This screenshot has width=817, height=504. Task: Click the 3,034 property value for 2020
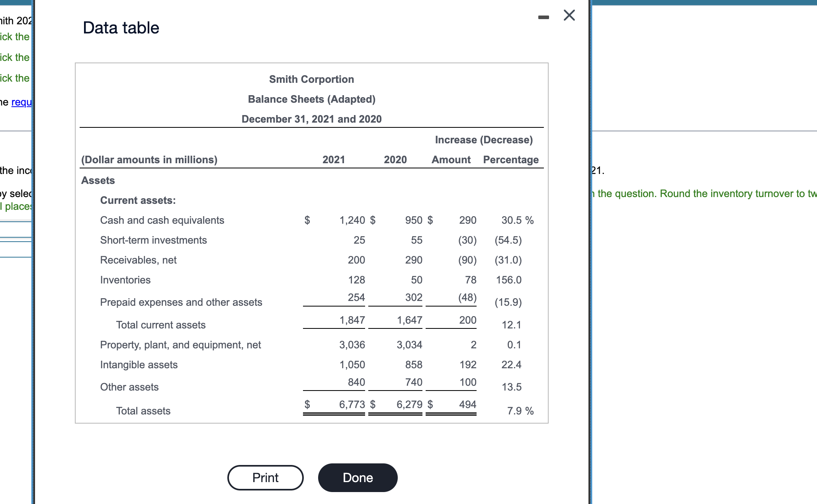coord(409,345)
